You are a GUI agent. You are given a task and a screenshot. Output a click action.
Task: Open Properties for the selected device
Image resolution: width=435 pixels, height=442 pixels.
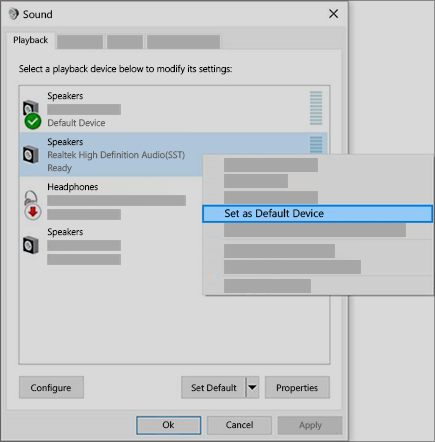coord(297,387)
